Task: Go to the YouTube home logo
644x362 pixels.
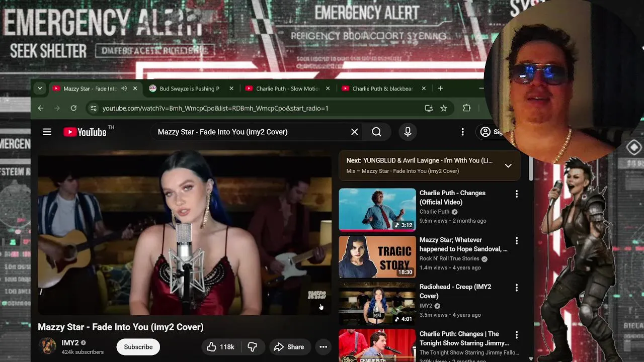Action: pyautogui.click(x=85, y=132)
